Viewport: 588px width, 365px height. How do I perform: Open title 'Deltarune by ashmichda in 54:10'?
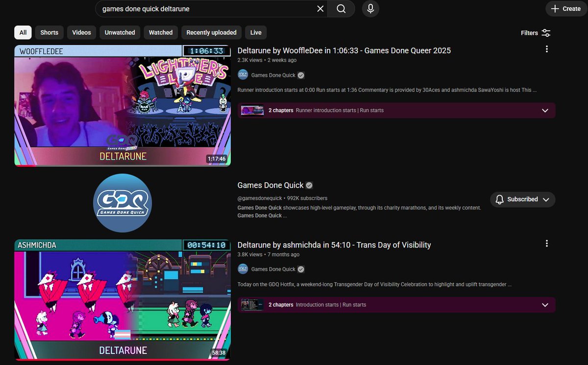334,245
